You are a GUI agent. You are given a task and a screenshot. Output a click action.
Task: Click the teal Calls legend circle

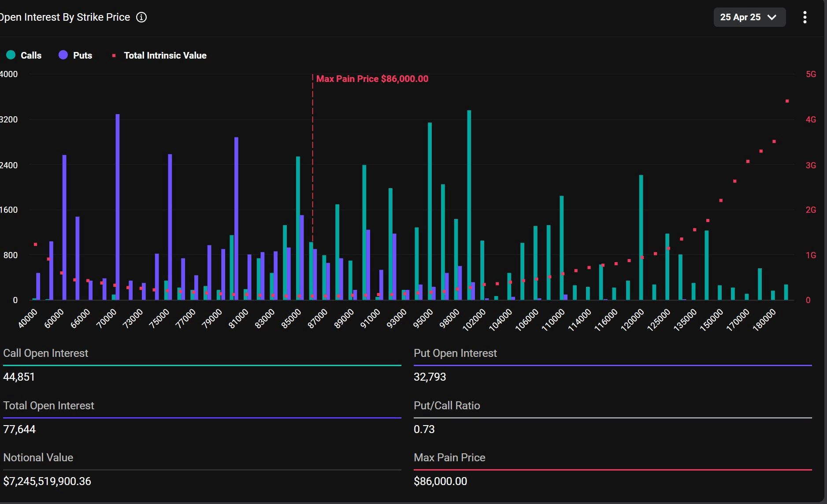11,55
